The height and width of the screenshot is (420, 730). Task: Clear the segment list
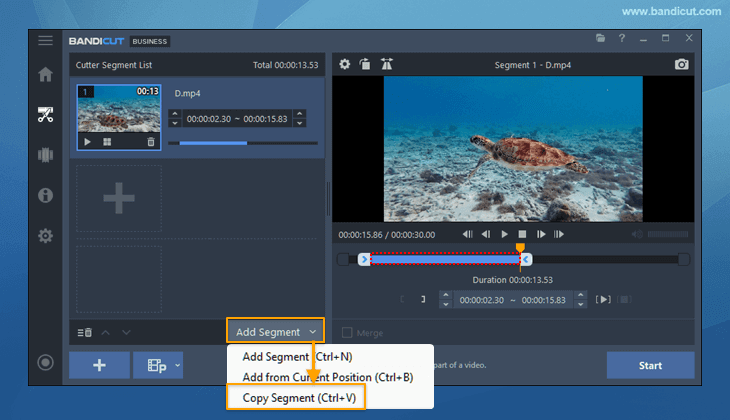point(84,332)
